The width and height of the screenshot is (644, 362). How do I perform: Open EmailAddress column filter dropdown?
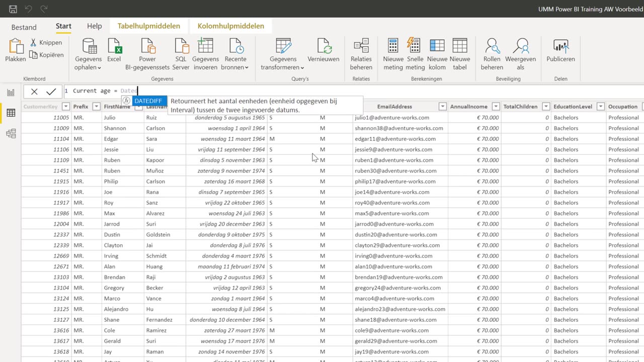pos(443,107)
